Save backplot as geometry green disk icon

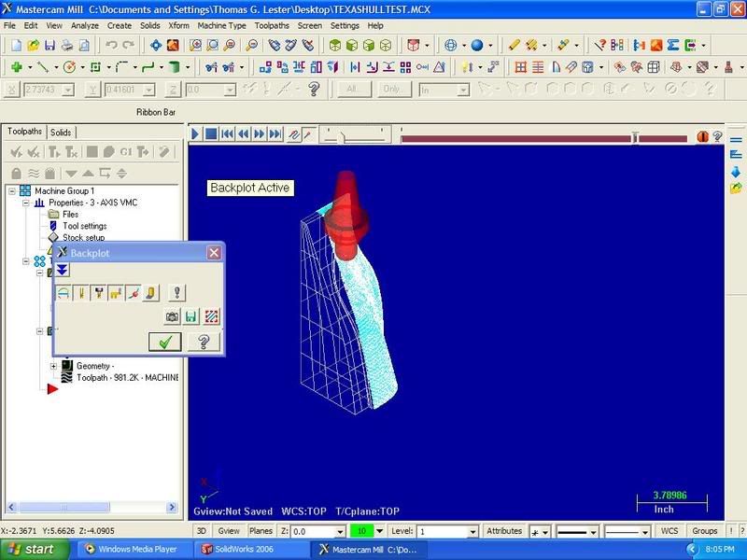click(191, 316)
